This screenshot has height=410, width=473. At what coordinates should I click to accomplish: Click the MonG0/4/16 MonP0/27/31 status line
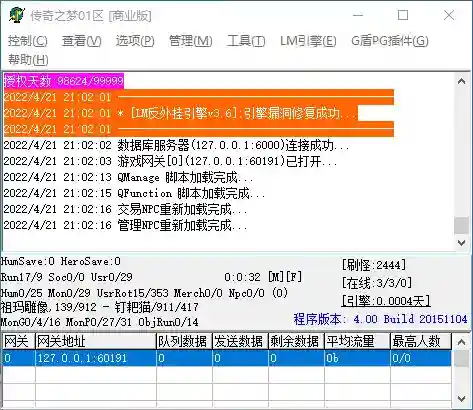coord(99,322)
